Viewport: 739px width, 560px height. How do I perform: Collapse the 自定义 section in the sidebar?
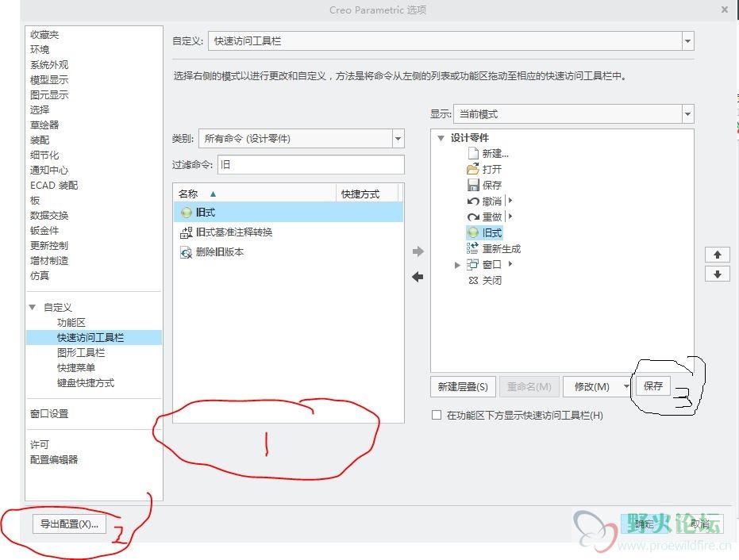[33, 307]
